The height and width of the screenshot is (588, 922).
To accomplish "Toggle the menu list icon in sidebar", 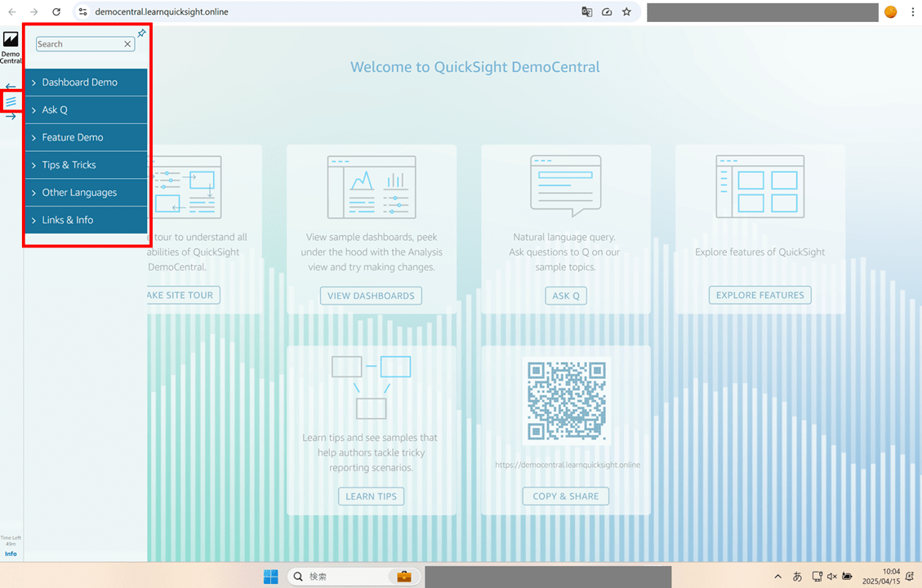I will click(11, 102).
